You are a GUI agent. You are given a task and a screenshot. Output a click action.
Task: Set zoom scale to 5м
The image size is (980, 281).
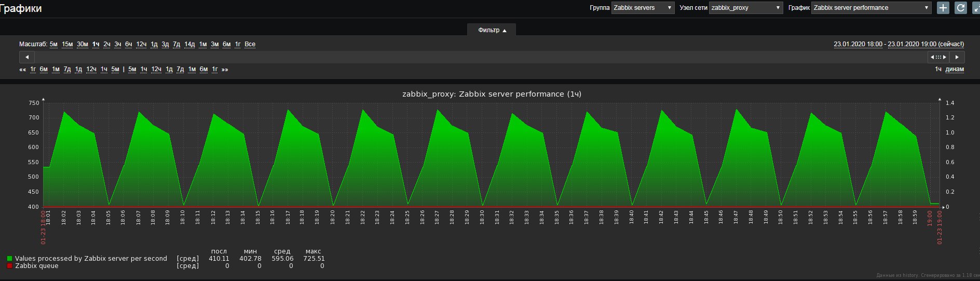pyautogui.click(x=53, y=44)
